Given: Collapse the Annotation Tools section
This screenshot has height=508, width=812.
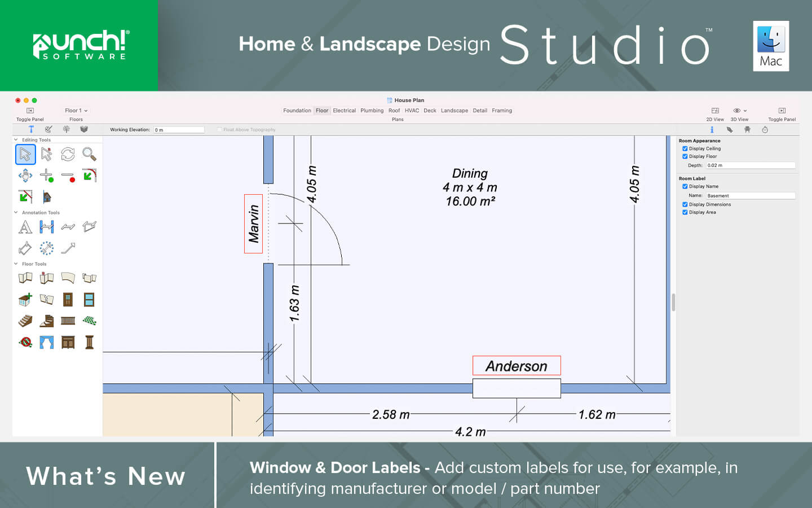Looking at the screenshot, I should [x=16, y=212].
